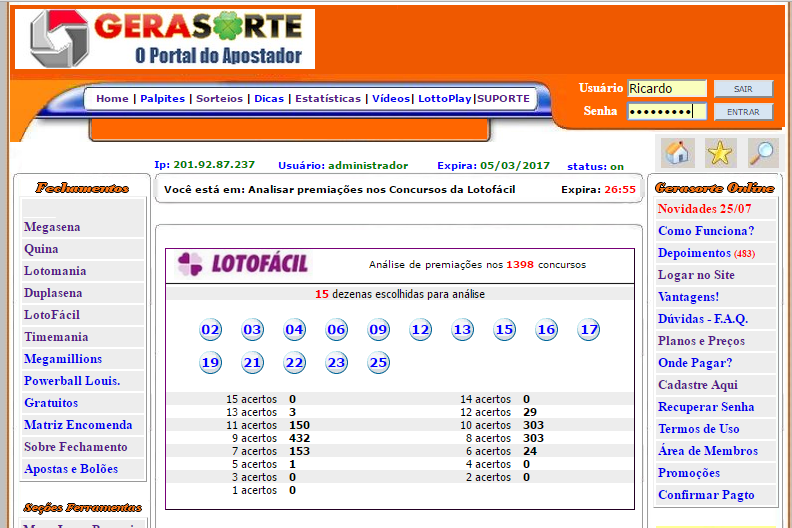
Task: Select number ball 13
Action: (462, 330)
